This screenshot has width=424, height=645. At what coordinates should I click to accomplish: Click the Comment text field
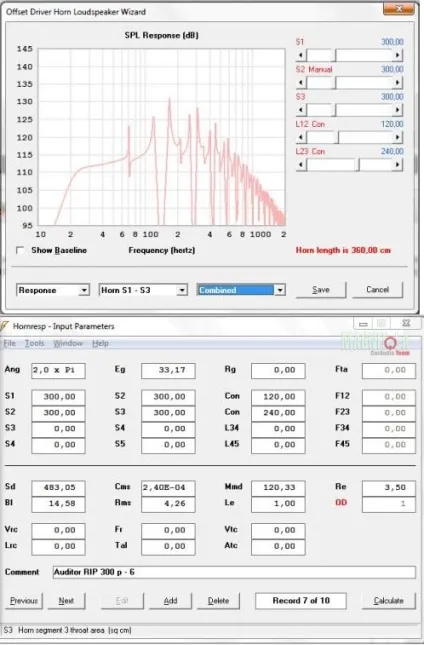pyautogui.click(x=234, y=572)
